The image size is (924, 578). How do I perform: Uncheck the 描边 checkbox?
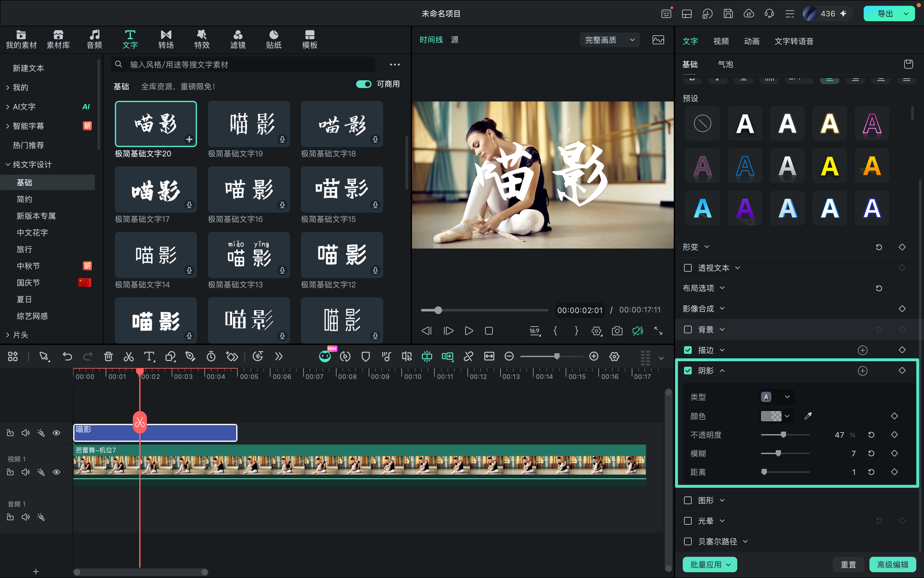click(x=688, y=350)
